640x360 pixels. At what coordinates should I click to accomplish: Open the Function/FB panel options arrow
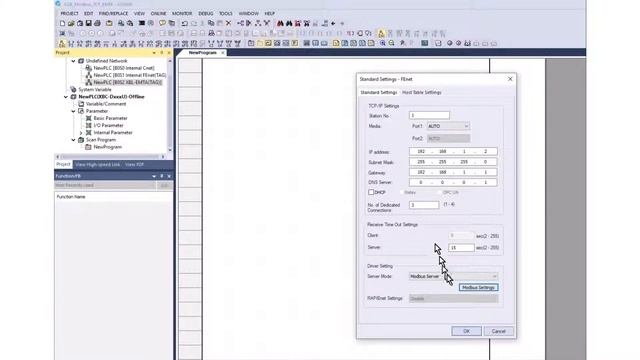[x=154, y=176]
